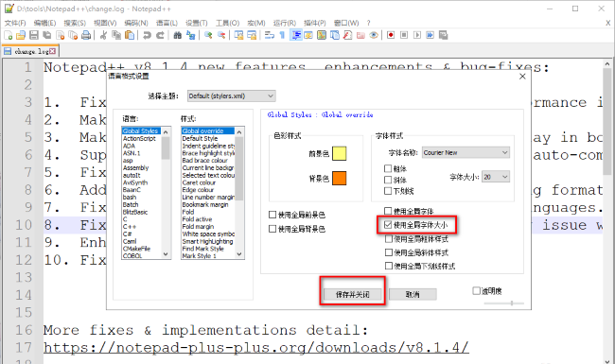Pick the yellow 前景色 foreground swatch

pos(340,153)
